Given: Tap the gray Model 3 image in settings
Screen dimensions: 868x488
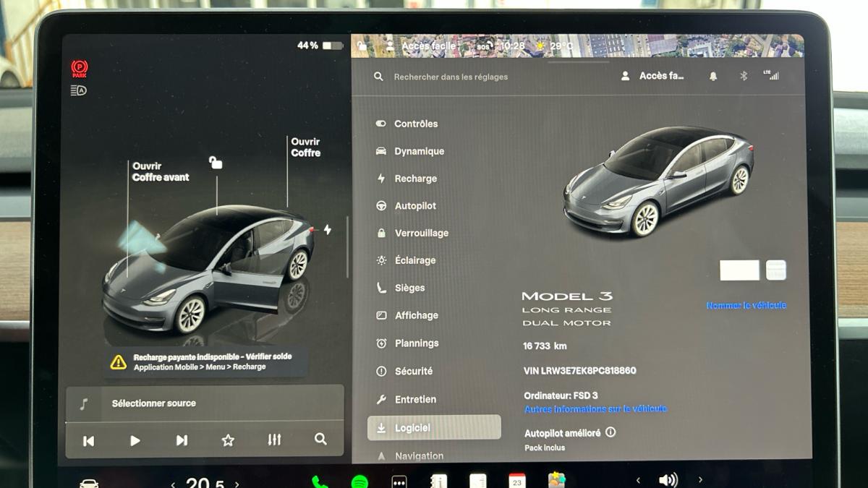Looking at the screenshot, I should 658,181.
